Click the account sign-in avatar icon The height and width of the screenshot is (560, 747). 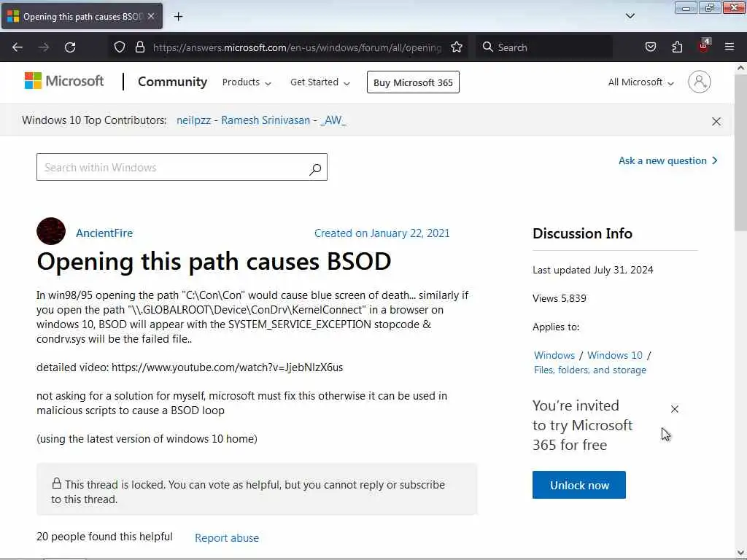coord(700,82)
